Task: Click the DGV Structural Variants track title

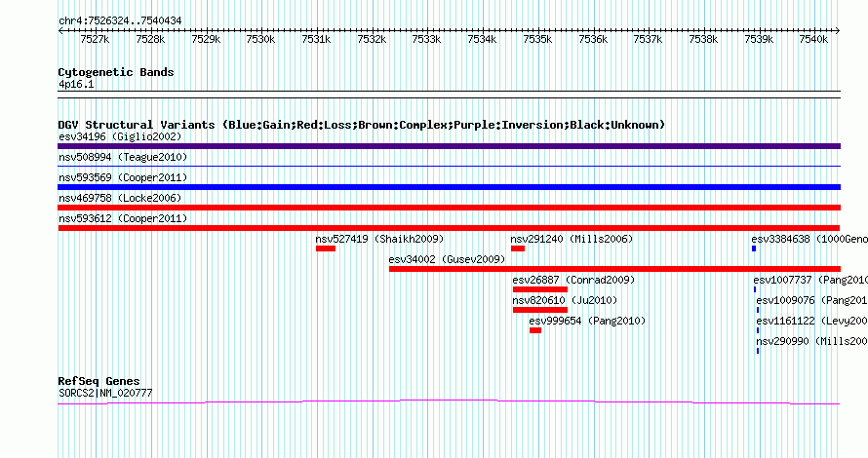Action: coord(361,125)
